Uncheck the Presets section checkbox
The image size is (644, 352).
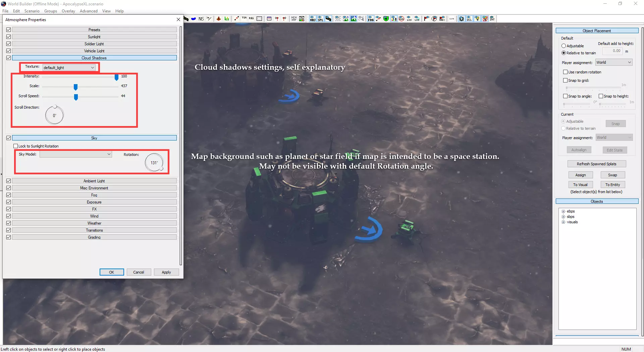(x=9, y=30)
